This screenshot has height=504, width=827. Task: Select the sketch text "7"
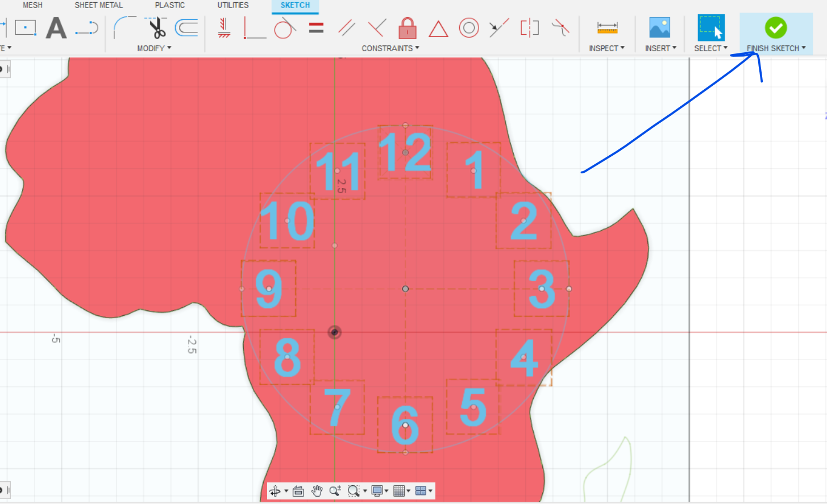click(x=337, y=407)
